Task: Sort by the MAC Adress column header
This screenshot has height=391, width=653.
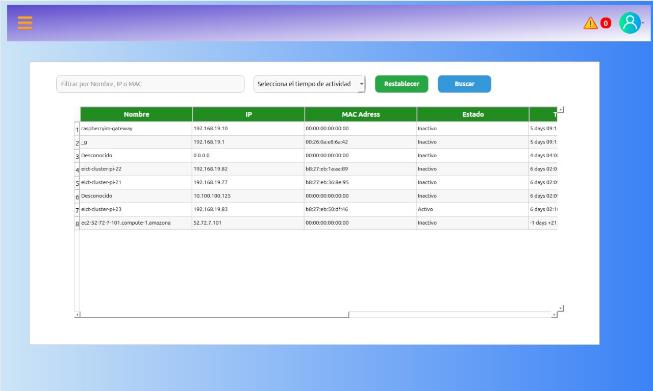Action: pos(360,114)
